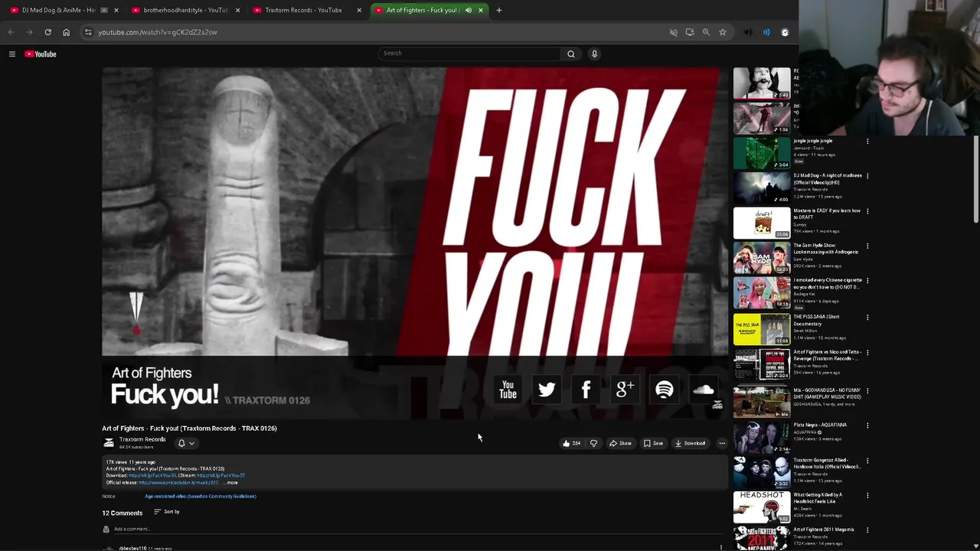
Task: Click the search magnifier button
Action: point(570,54)
